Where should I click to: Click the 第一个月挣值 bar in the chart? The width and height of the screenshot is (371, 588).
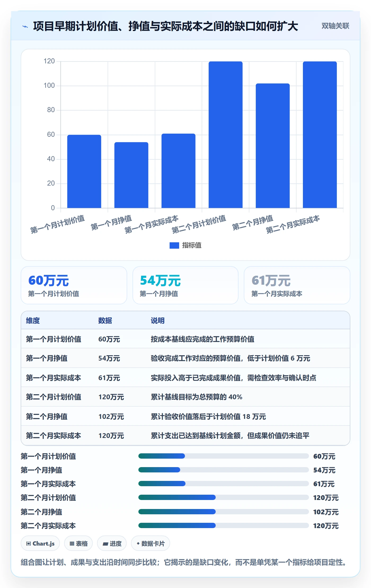point(131,175)
